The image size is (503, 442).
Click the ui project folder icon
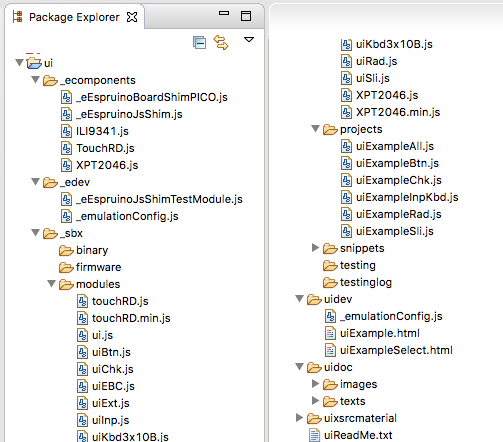(x=34, y=63)
